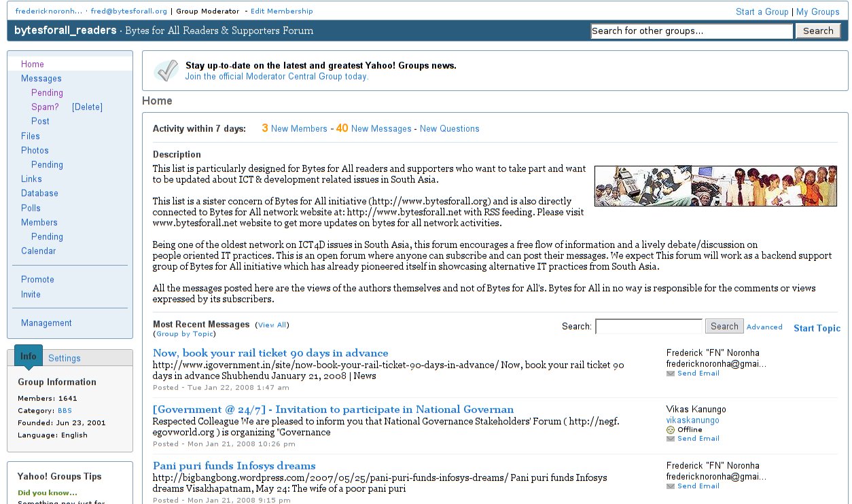Click the checkmark icon in the news banner
Image resolution: width=852 pixels, height=504 pixels.
point(166,71)
